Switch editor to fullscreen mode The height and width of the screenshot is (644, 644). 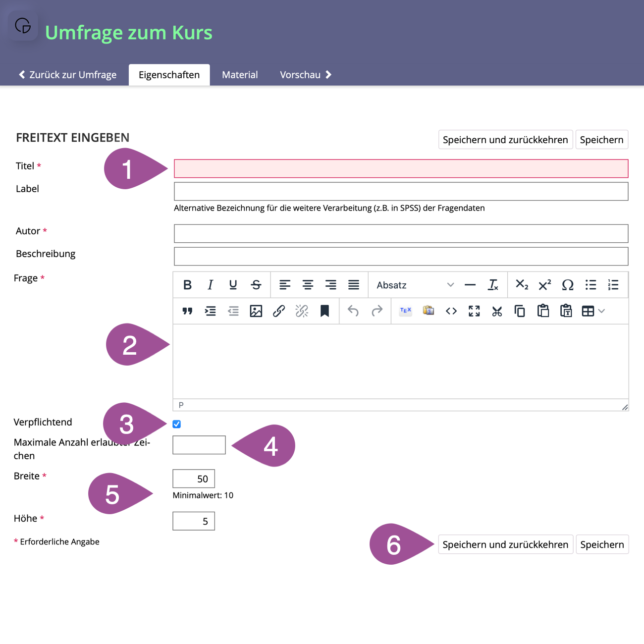click(x=474, y=311)
